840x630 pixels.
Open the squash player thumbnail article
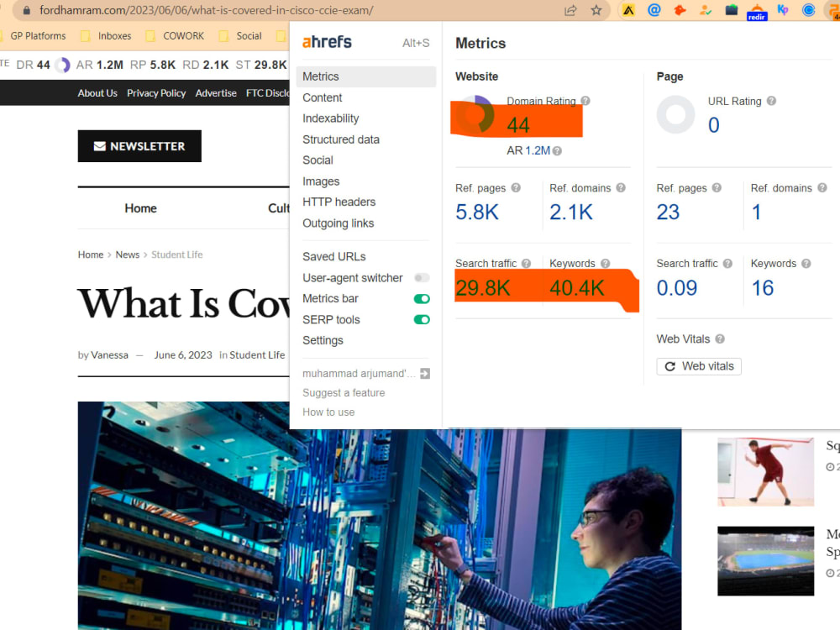(x=765, y=472)
